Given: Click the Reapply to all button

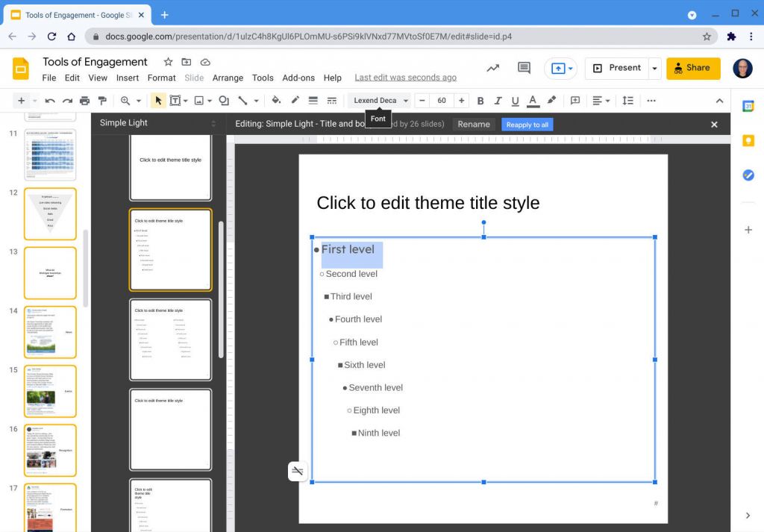Looking at the screenshot, I should click(x=527, y=124).
